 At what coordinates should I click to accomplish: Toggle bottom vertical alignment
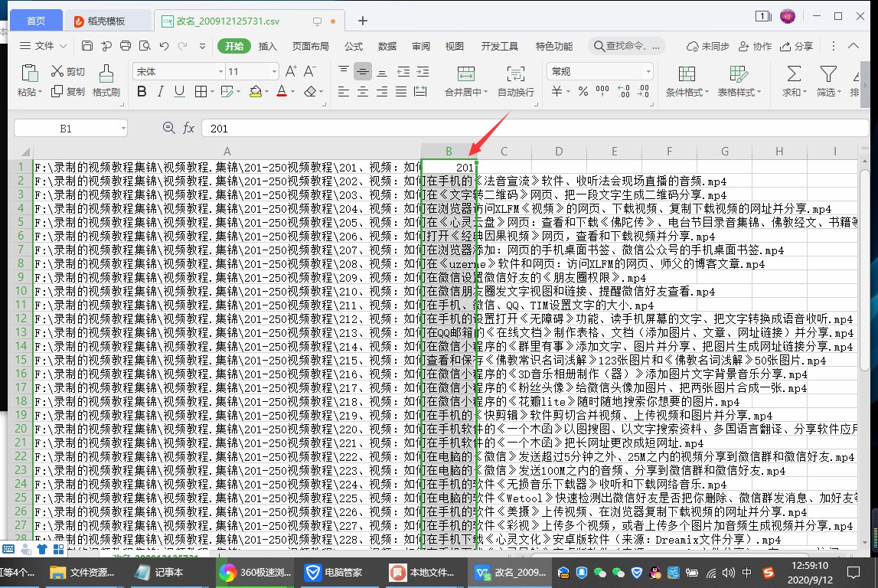[x=382, y=71]
